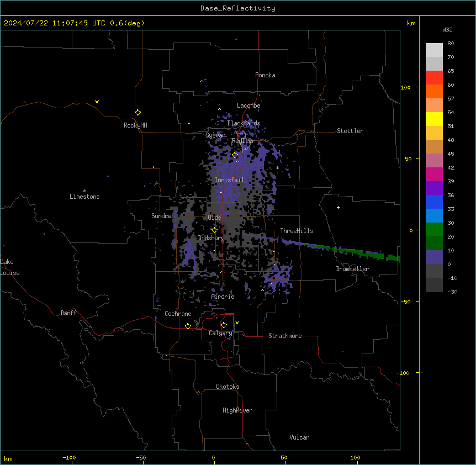476x465 pixels.
Task: Click the RockyMH label
Action: [x=135, y=125]
